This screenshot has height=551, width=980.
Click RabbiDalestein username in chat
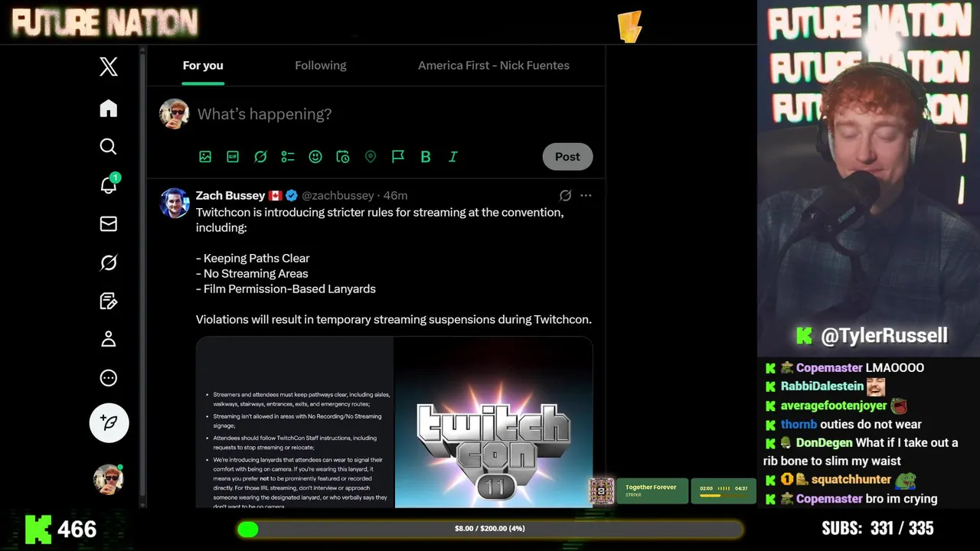point(822,386)
